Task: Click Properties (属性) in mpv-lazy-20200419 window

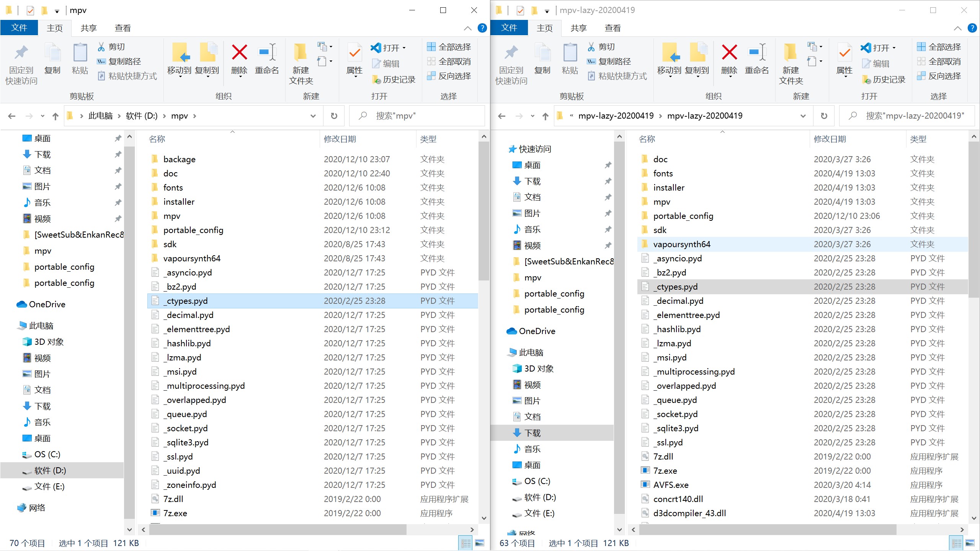Action: point(844,60)
